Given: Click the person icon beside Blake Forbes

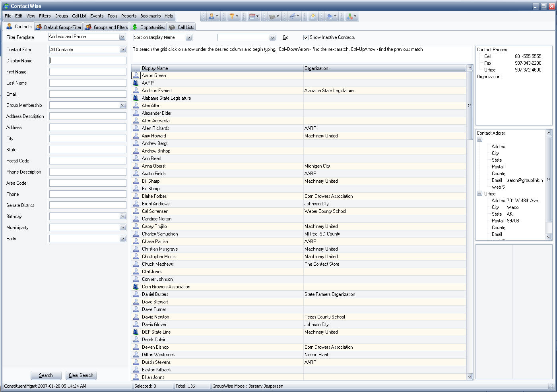Looking at the screenshot, I should (136, 196).
